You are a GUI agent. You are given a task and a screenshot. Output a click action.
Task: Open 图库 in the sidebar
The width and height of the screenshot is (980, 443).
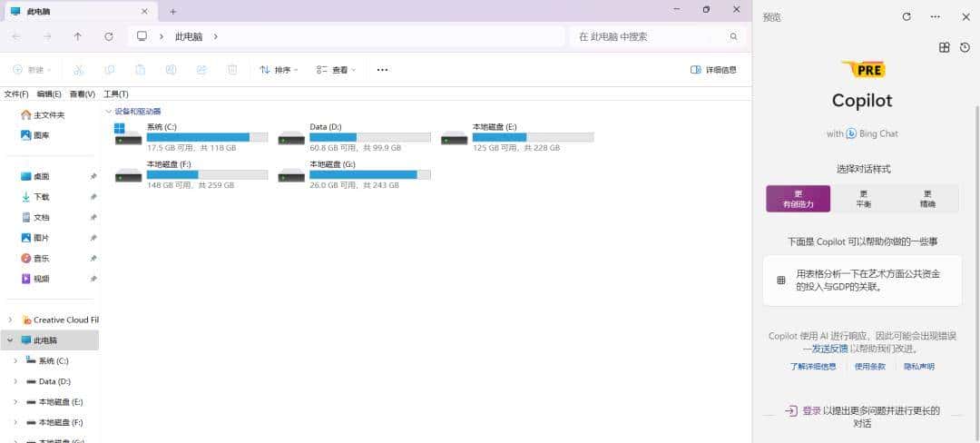(35, 135)
